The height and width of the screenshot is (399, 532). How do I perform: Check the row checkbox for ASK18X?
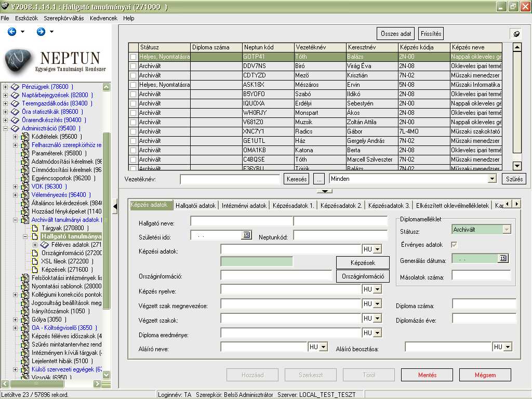(134, 85)
